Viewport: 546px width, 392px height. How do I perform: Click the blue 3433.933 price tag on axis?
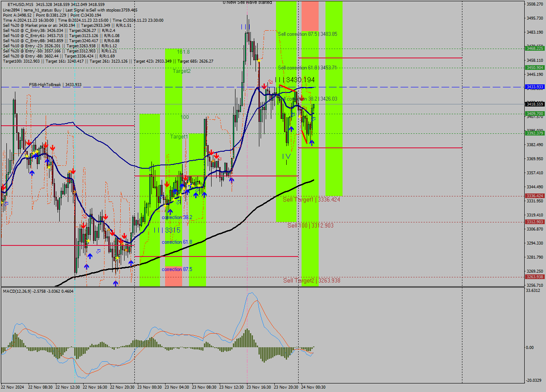[534, 87]
